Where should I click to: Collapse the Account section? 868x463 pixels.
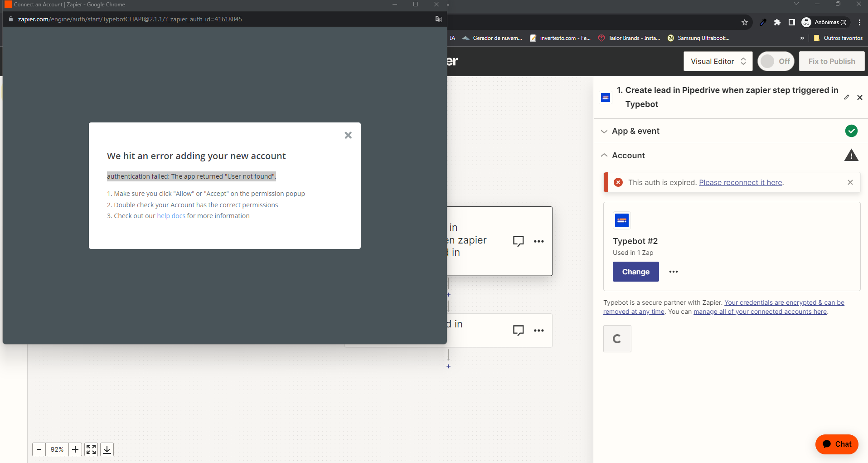[x=731, y=156]
